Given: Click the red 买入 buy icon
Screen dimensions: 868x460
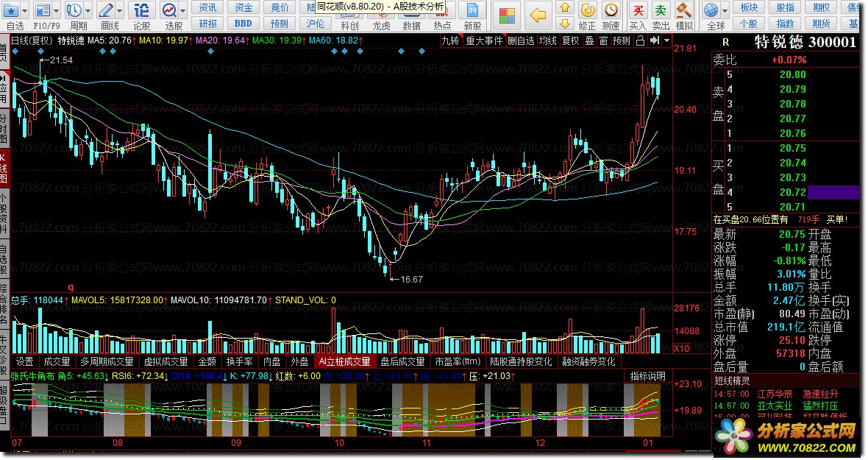Looking at the screenshot, I should point(638,10).
